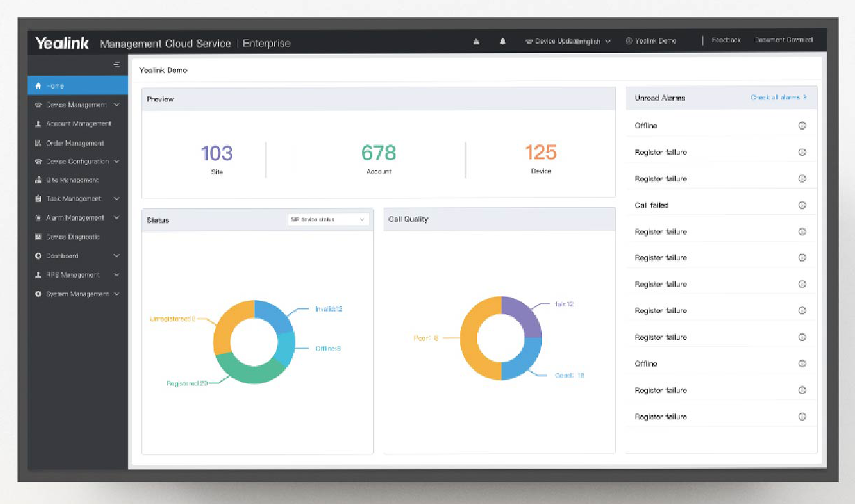Expand Alarm Management chevron
The width and height of the screenshot is (855, 504).
116,218
